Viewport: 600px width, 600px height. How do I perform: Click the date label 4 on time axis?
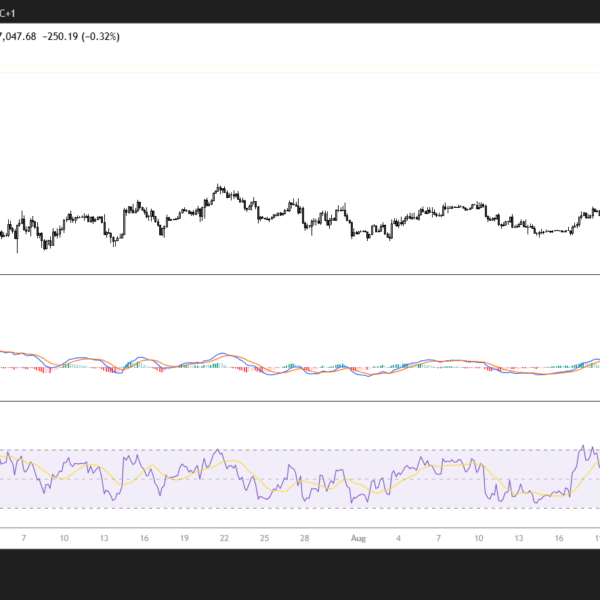pos(398,538)
